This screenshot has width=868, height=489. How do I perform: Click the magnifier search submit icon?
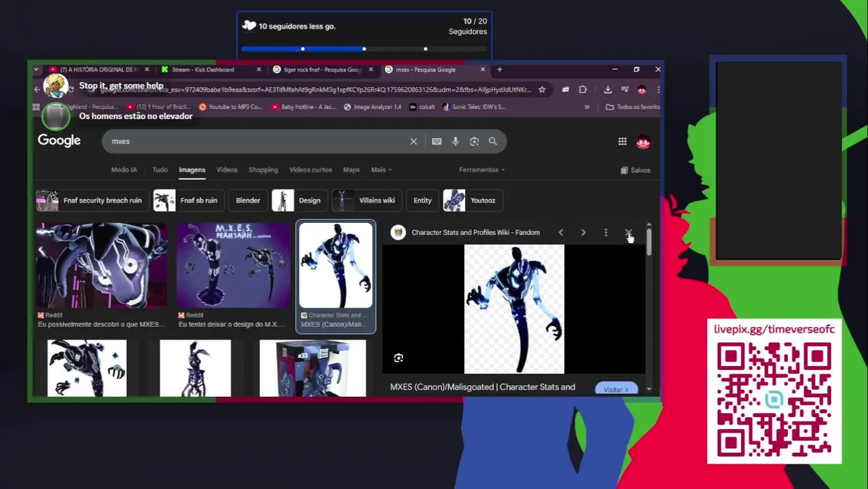click(x=493, y=141)
